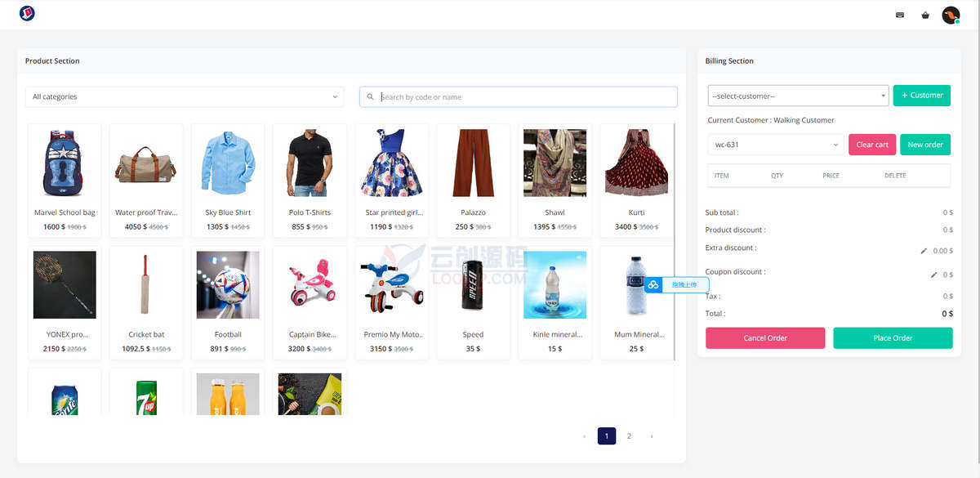Add the Palazzo product
This screenshot has height=478, width=980.
[473, 181]
